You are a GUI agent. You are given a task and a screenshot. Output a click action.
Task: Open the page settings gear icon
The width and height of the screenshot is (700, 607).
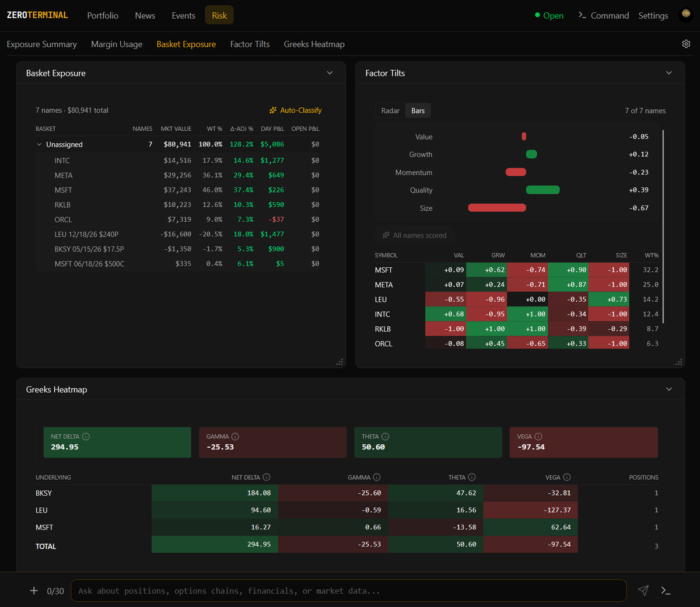pyautogui.click(x=686, y=44)
